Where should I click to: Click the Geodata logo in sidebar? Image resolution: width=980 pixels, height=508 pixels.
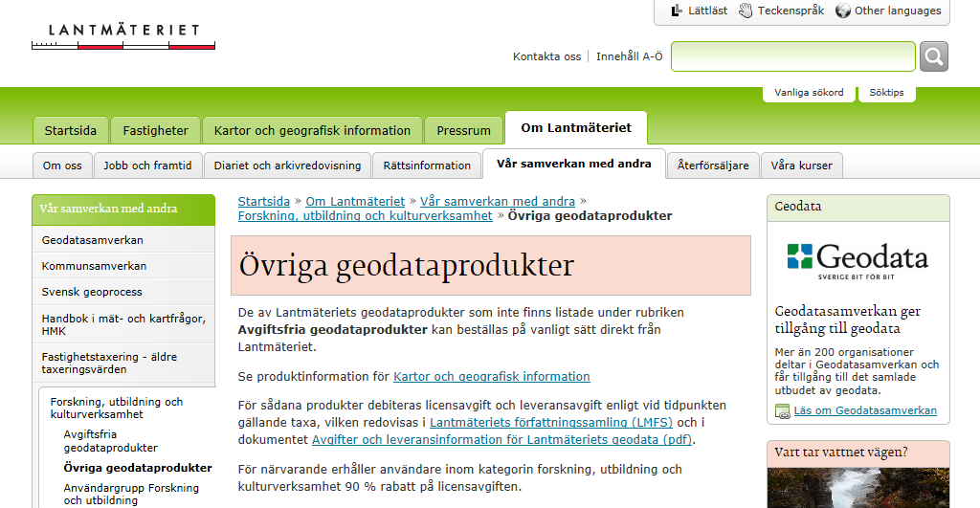857,261
